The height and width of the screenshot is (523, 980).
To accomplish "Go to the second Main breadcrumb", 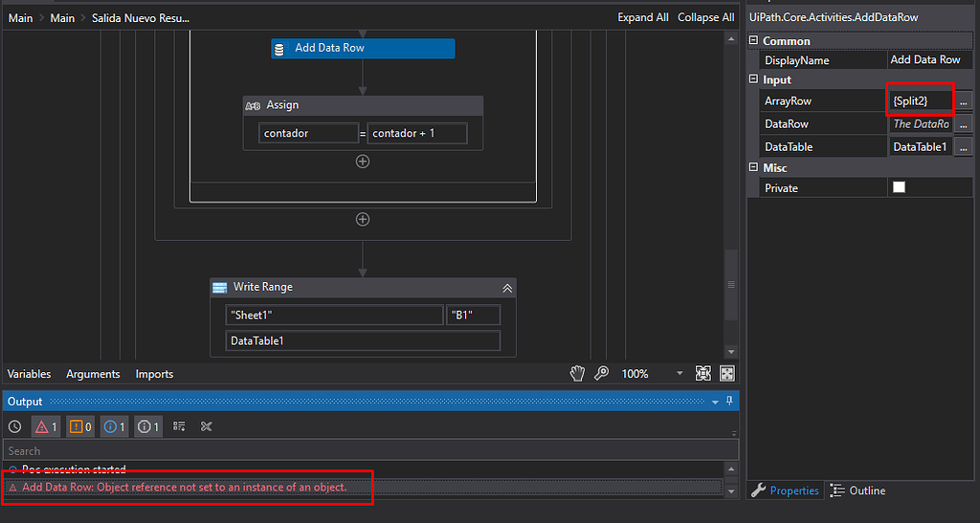I will (x=62, y=18).
